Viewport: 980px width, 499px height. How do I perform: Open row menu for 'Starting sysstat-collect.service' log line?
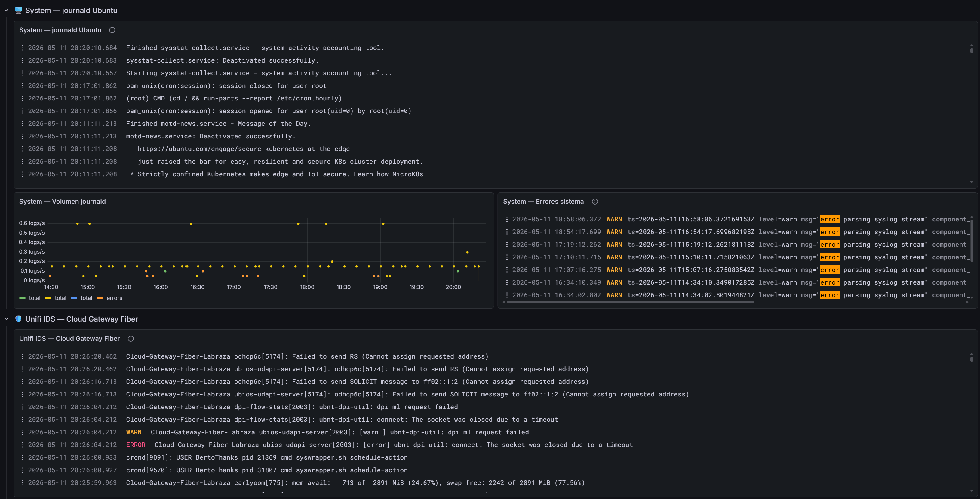[x=23, y=73]
